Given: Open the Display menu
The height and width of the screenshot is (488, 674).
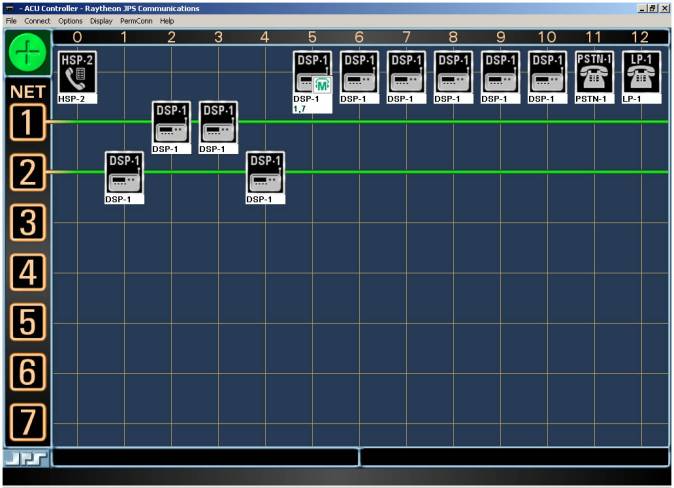Looking at the screenshot, I should tap(101, 20).
